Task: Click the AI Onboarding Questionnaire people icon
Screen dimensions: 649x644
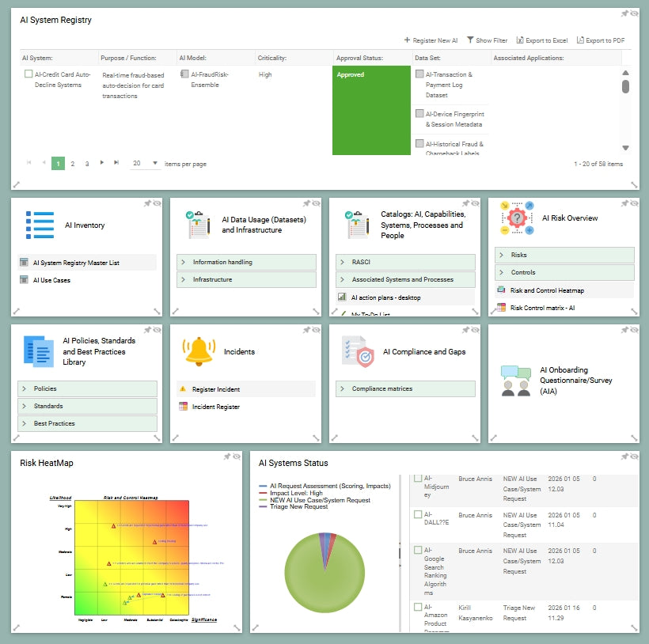Action: (516, 381)
